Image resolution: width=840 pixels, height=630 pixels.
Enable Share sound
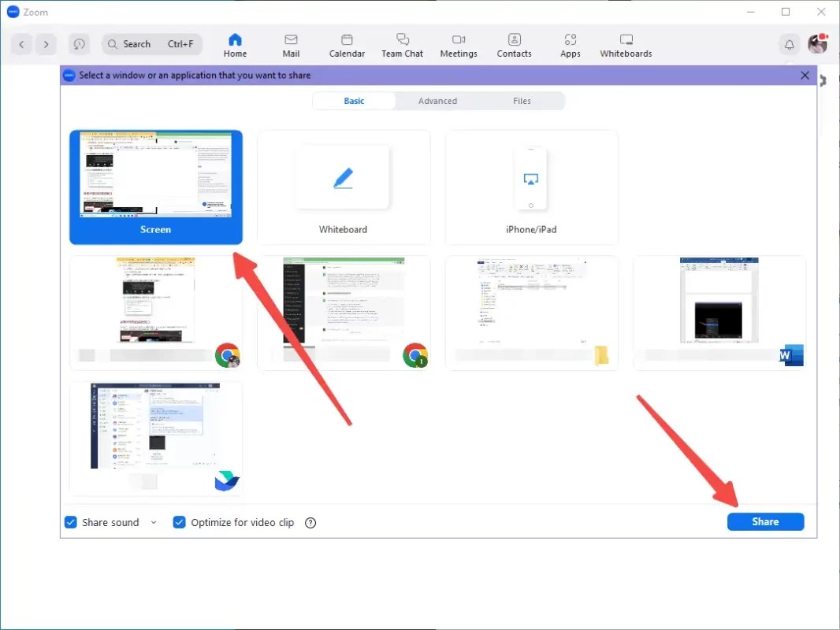(70, 521)
